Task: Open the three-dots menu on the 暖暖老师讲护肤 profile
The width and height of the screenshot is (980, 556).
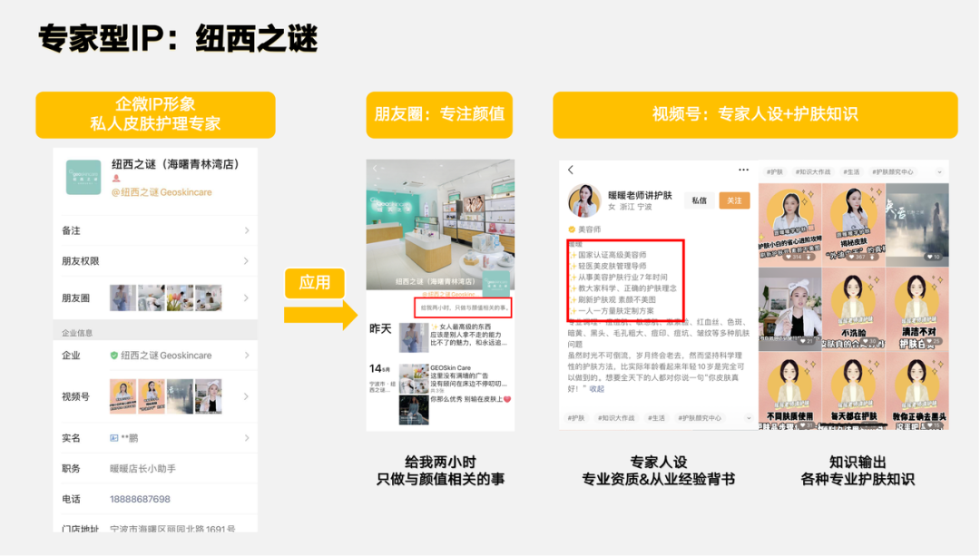Action: pyautogui.click(x=743, y=170)
